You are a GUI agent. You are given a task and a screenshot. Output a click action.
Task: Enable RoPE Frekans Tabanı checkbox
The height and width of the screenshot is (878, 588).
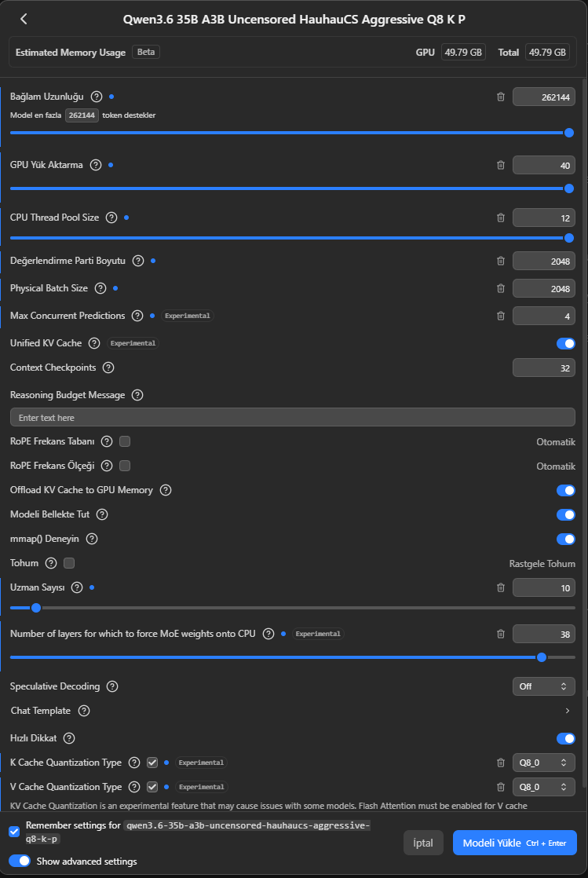(125, 441)
